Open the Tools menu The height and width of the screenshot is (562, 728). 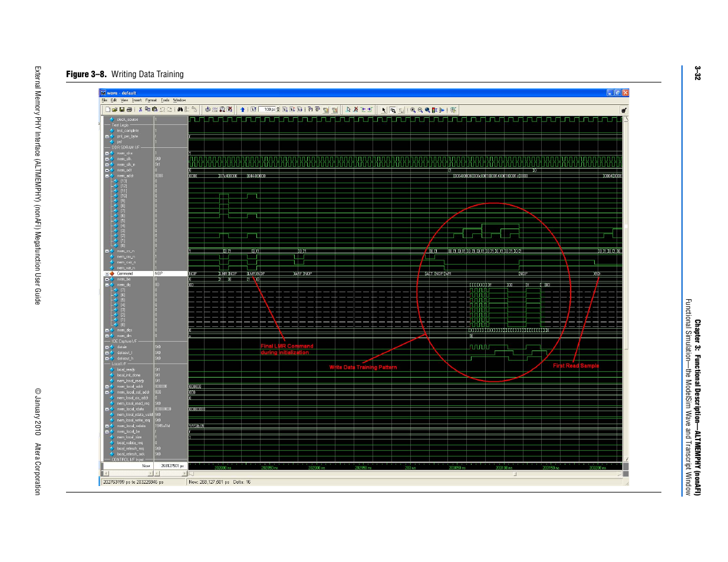165,100
